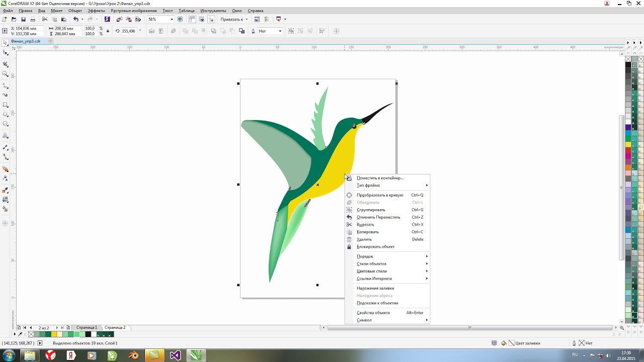This screenshot has width=644, height=362.
Task: Open the Эффекты menu in the menu bar
Action: click(x=96, y=11)
